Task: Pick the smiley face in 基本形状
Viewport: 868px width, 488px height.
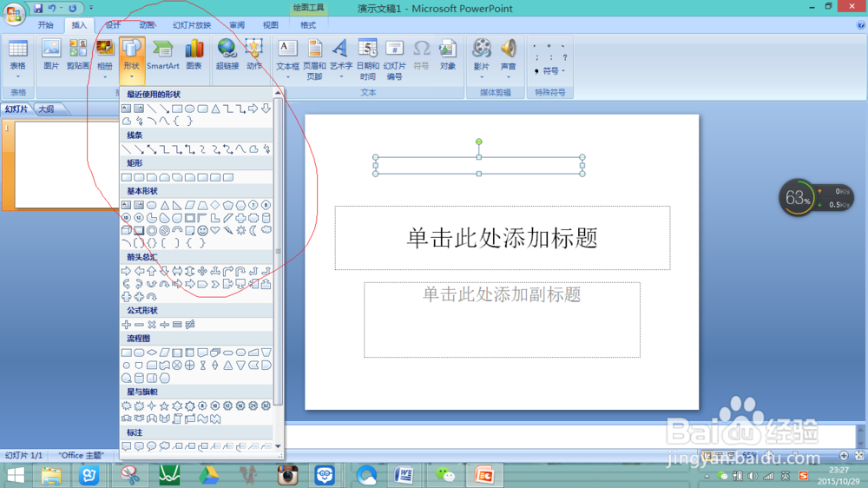Action: pyautogui.click(x=202, y=230)
